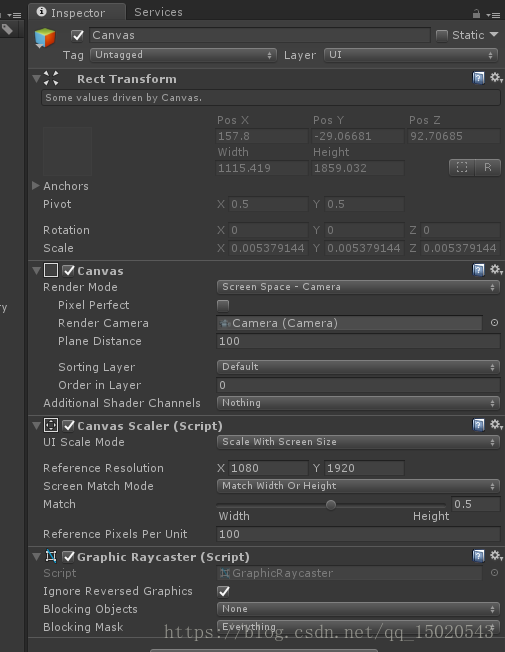Click the Pivot X field
This screenshot has width=505, height=652.
pos(268,204)
